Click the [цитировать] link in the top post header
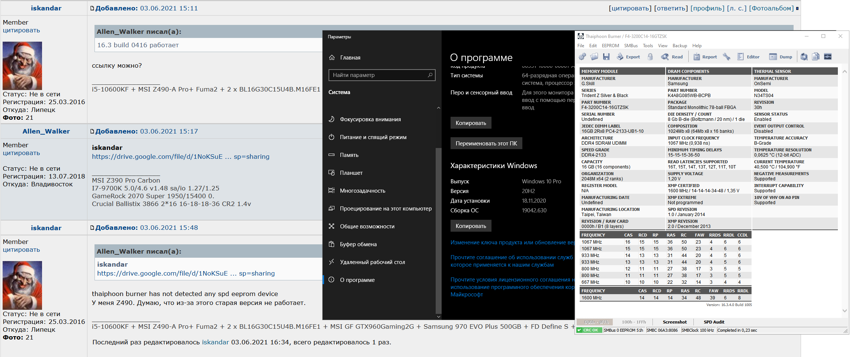Viewport: 868px width, 357px height. pyautogui.click(x=630, y=8)
